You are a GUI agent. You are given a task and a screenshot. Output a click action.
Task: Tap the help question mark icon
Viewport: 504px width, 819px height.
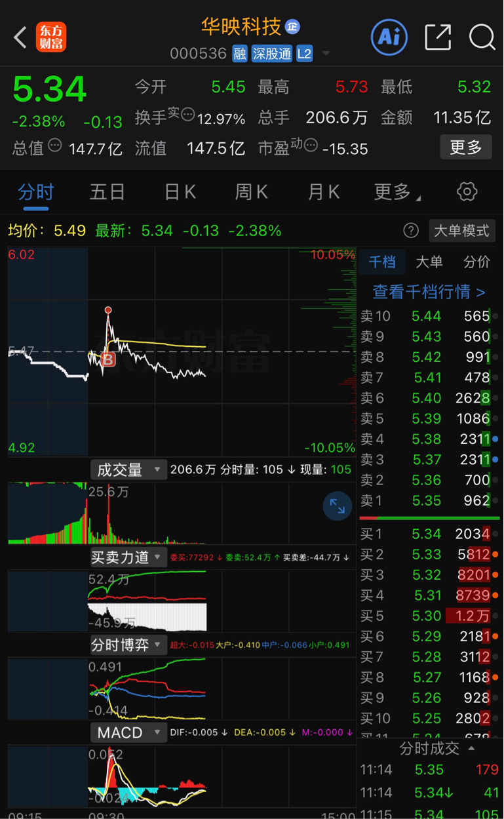[x=411, y=230]
